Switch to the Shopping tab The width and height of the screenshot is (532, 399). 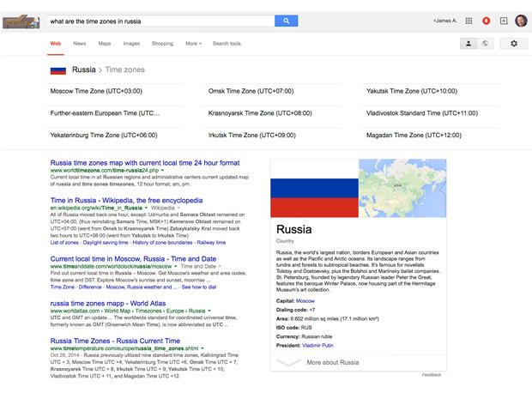coord(162,44)
